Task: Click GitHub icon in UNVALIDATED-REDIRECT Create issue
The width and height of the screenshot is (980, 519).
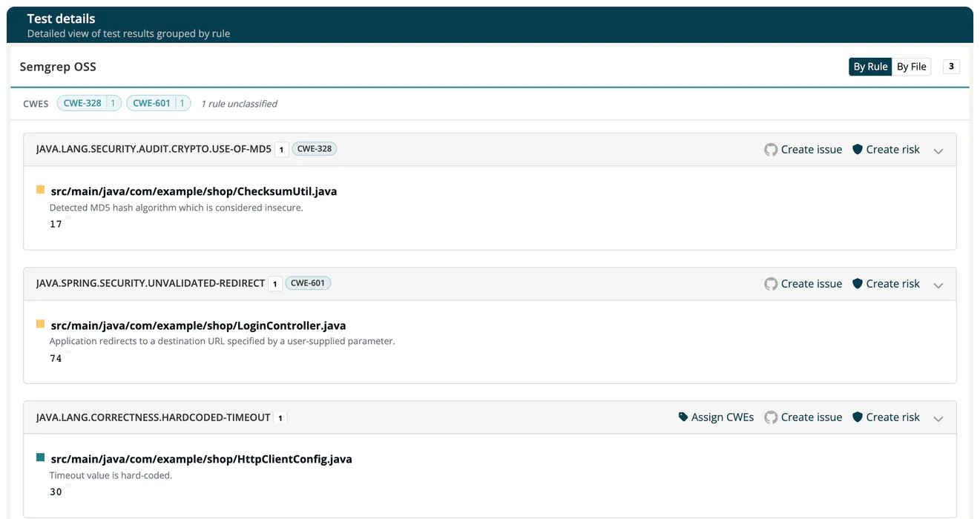Action: (771, 284)
